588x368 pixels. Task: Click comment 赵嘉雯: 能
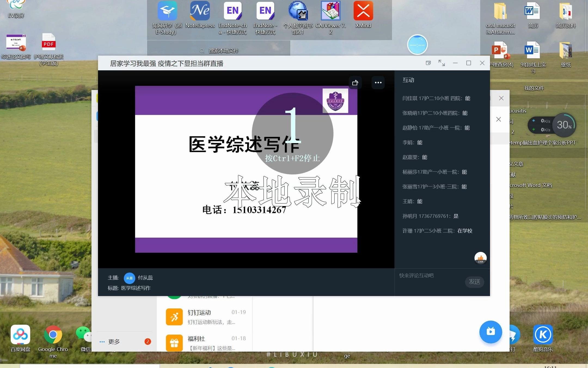pyautogui.click(x=415, y=157)
